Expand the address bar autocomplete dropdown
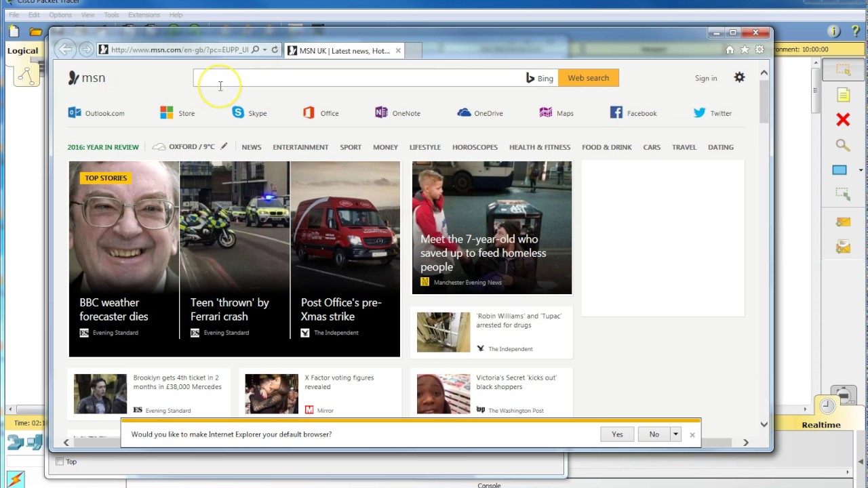This screenshot has height=488, width=868. 264,49
